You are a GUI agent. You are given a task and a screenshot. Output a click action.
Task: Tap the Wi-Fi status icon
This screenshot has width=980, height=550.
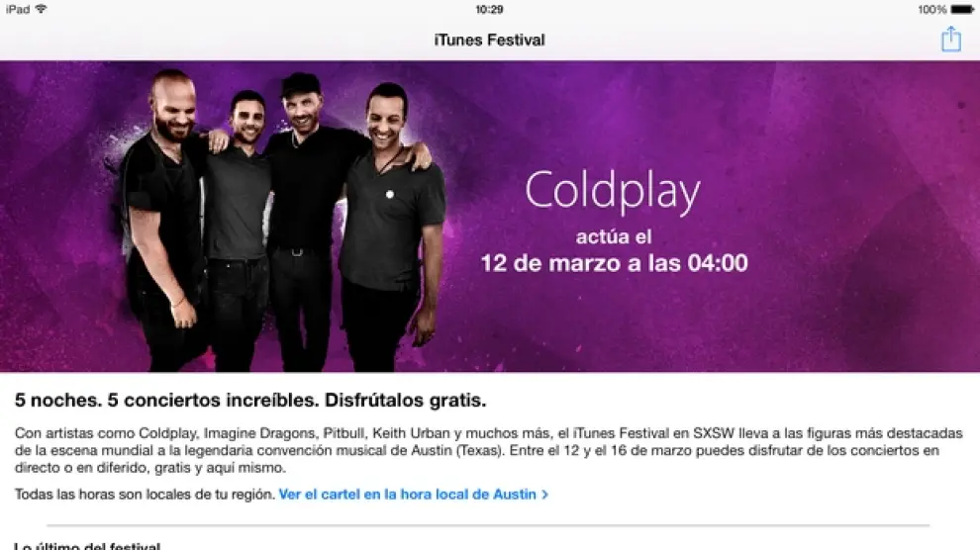(42, 9)
